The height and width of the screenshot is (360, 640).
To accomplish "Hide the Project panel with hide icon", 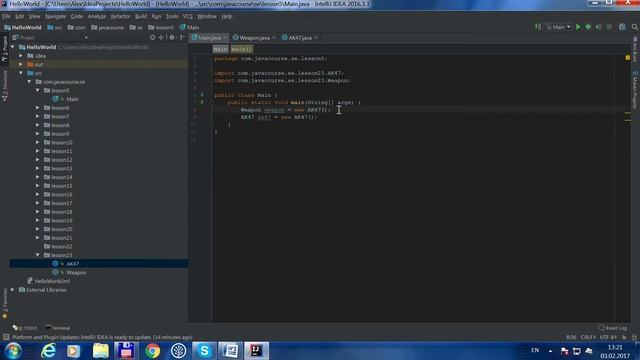I will (182, 38).
